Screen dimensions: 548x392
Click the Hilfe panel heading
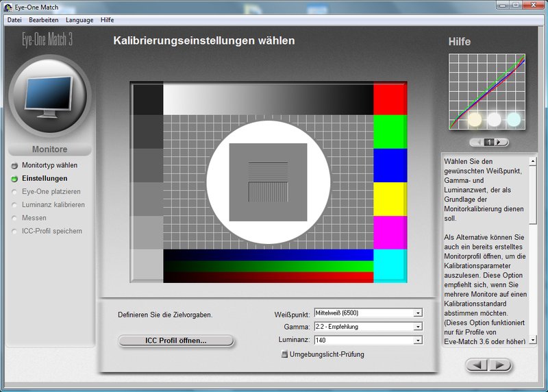pyautogui.click(x=460, y=42)
